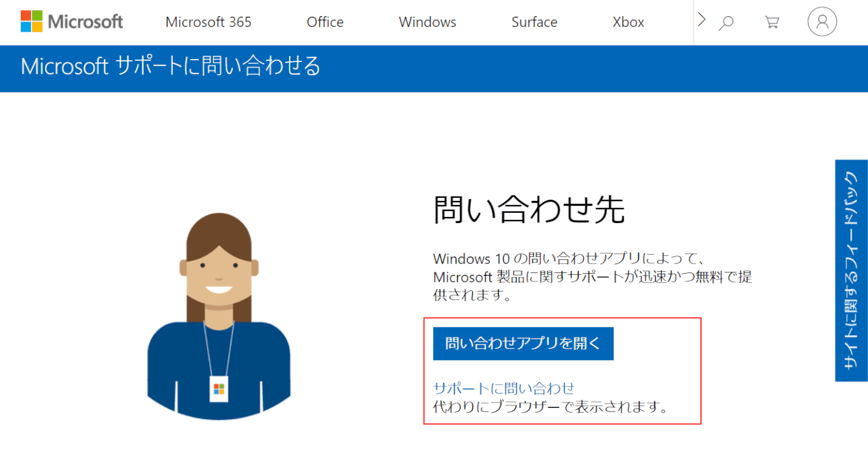Open the Xbox menu item
The image size is (868, 471).
coord(628,23)
